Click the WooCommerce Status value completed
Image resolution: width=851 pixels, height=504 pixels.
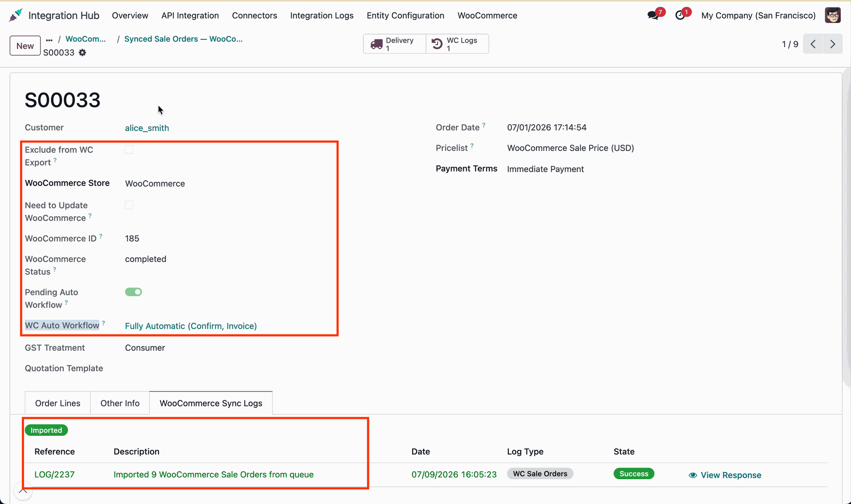pos(145,259)
